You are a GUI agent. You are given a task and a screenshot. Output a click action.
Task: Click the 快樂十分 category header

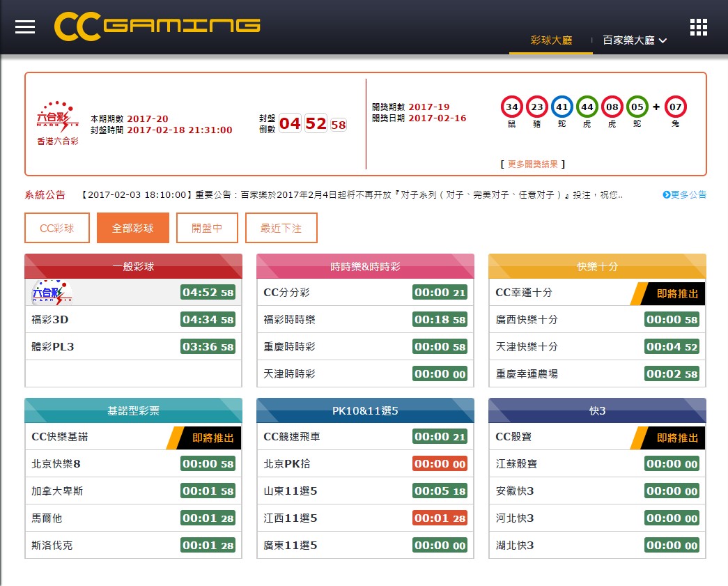click(x=598, y=267)
